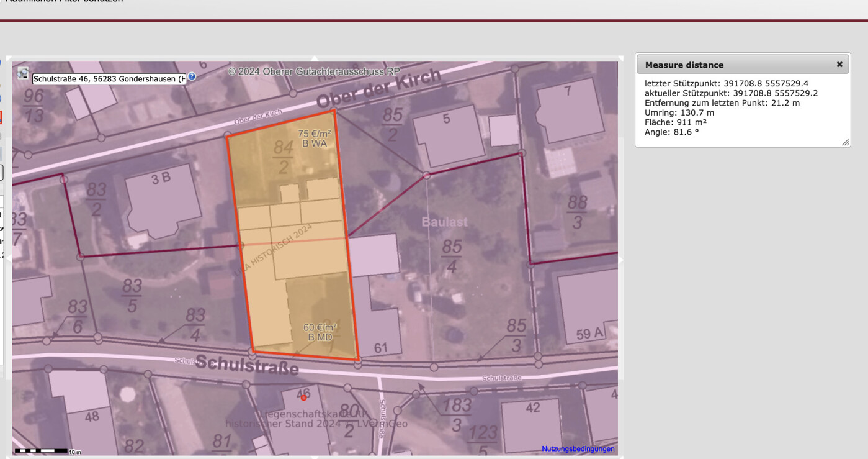Click the 'Baulast' label on parcel 85/4
Screen dimensions: 868x459
tap(445, 222)
